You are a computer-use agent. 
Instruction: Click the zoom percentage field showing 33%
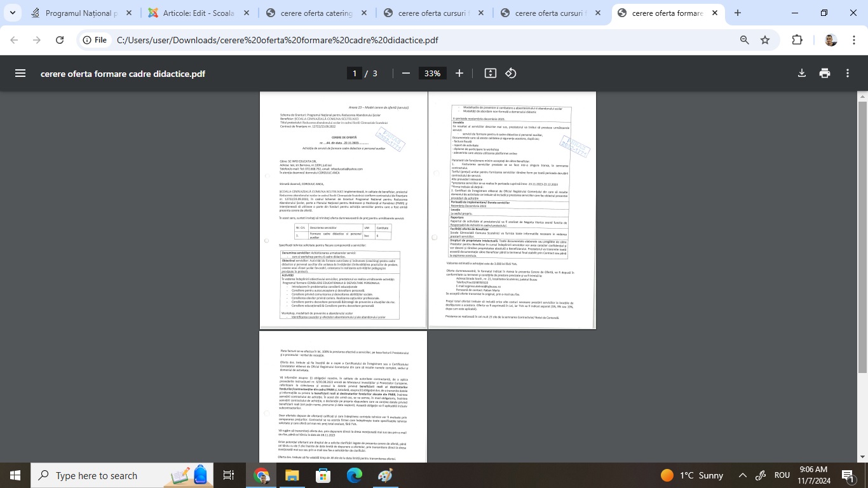[432, 73]
